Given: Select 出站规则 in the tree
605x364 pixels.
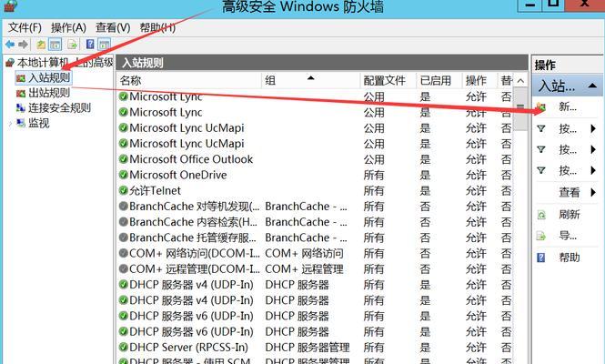Looking at the screenshot, I should click(49, 93).
